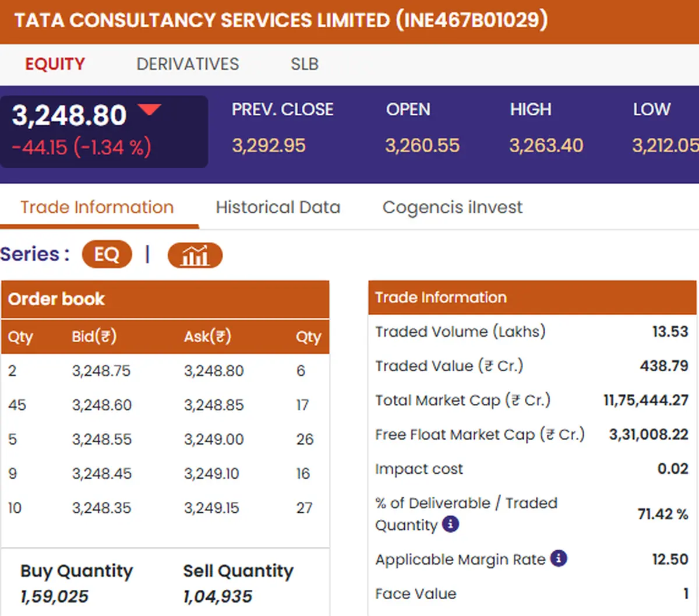
Task: Click deliverable percentage 71.42 %
Action: 663,514
